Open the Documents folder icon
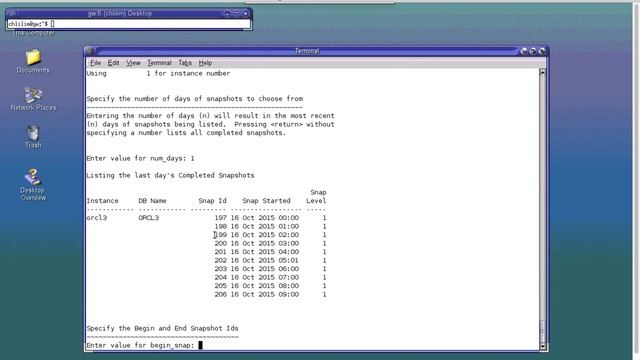 tap(33, 61)
